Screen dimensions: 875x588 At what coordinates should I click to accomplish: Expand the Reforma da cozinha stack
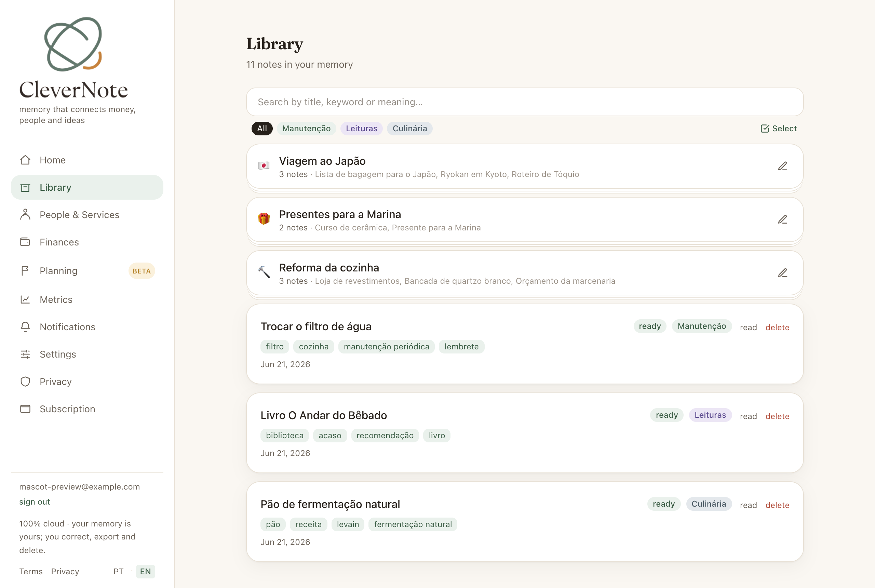tap(524, 273)
